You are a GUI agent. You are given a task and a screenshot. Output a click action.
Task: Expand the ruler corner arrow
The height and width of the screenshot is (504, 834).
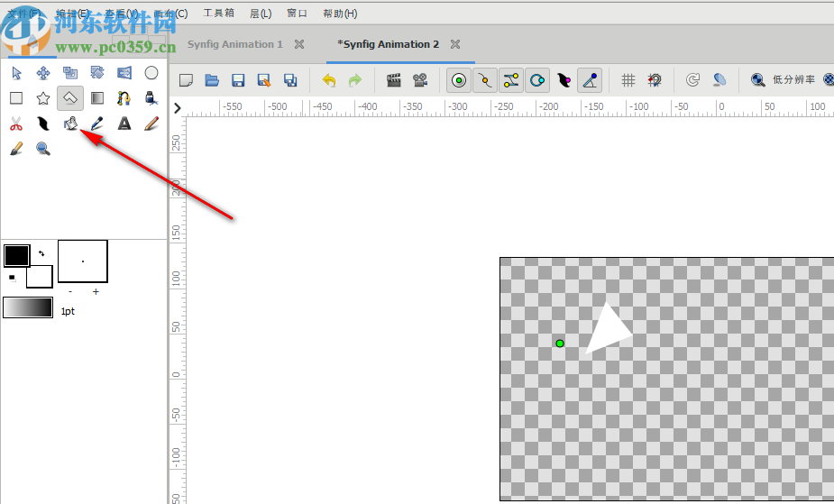tap(178, 108)
